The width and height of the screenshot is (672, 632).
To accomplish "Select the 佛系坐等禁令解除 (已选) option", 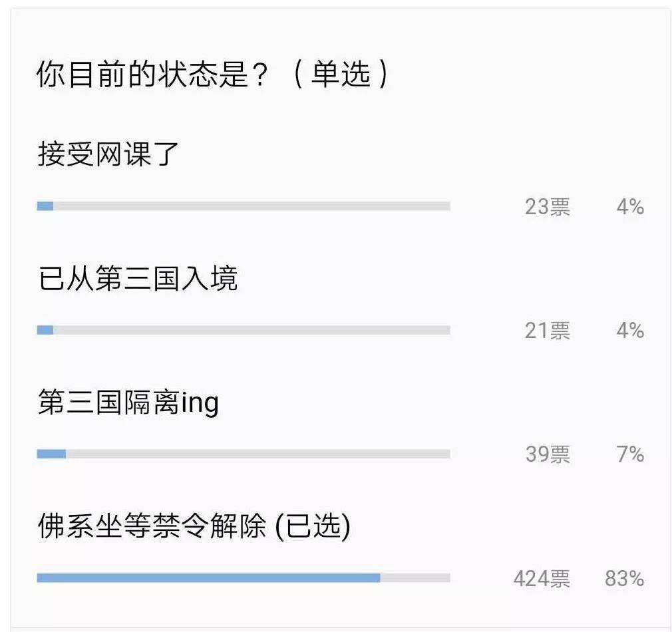I will point(194,526).
